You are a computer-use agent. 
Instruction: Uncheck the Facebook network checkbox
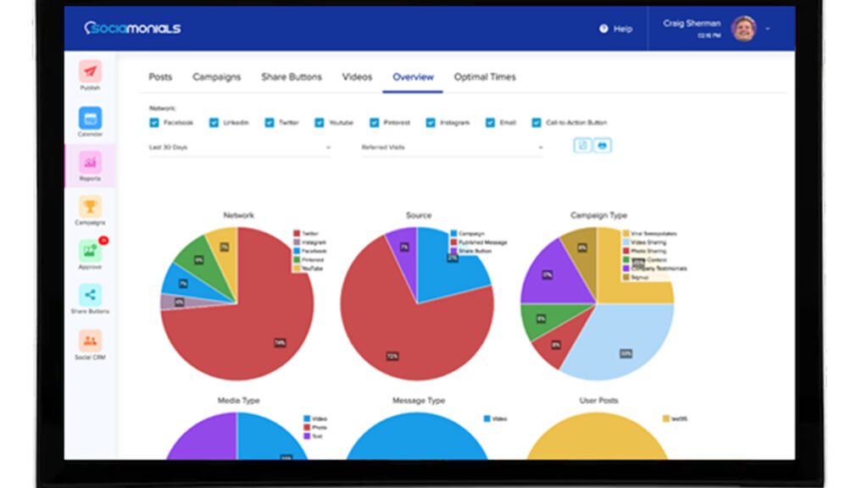(154, 123)
